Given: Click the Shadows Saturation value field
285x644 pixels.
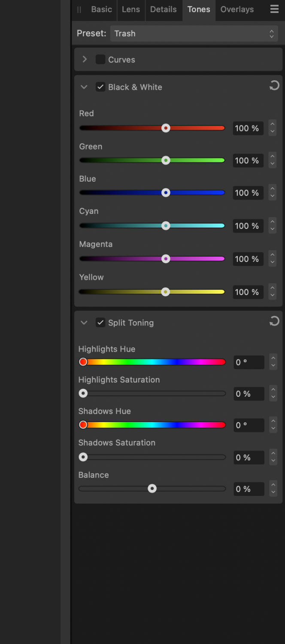Looking at the screenshot, I should click(x=249, y=458).
